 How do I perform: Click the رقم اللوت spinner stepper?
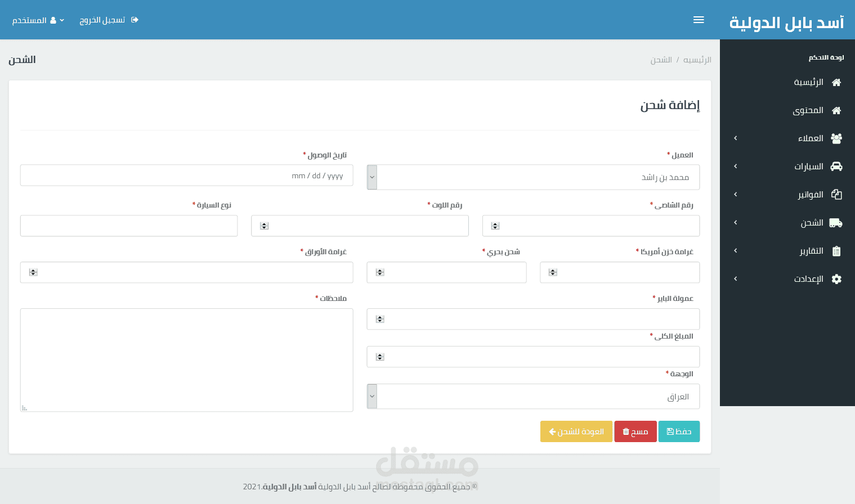(x=265, y=226)
